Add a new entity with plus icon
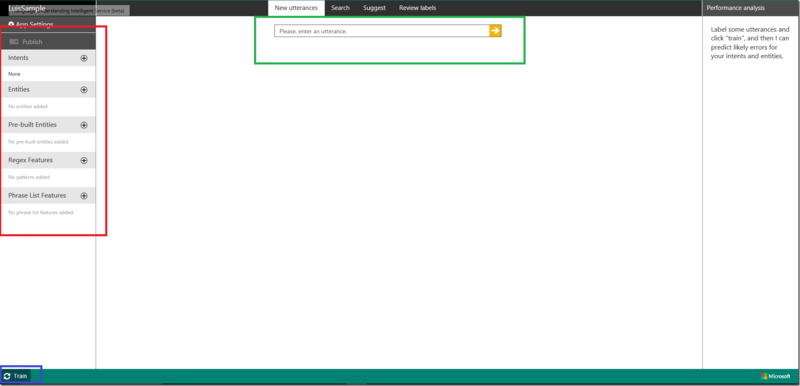The width and height of the screenshot is (800, 386). (x=84, y=90)
